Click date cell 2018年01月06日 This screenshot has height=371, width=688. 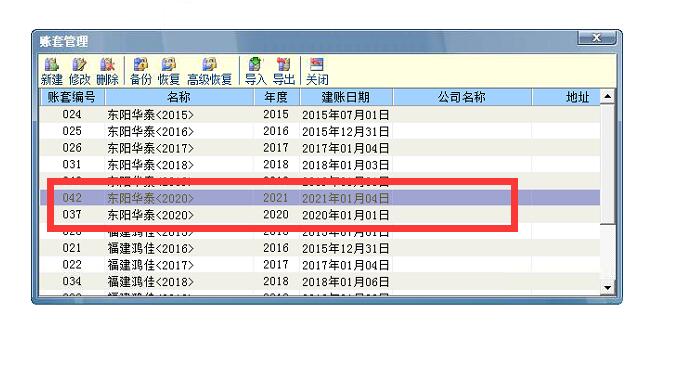tap(346, 282)
